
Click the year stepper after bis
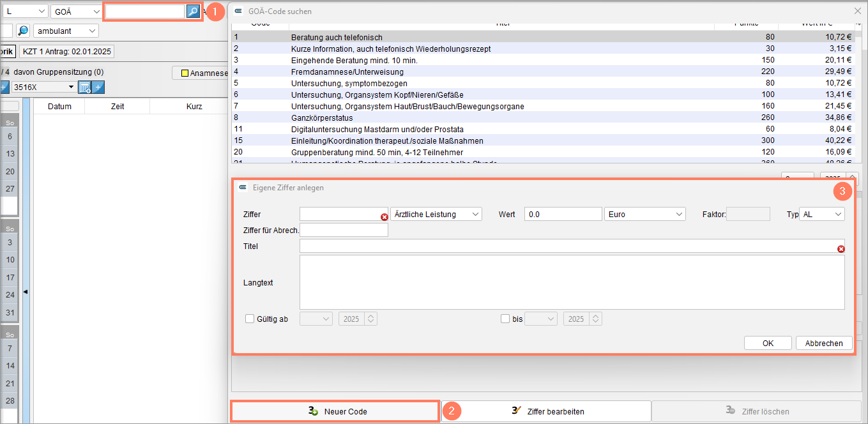tap(596, 319)
